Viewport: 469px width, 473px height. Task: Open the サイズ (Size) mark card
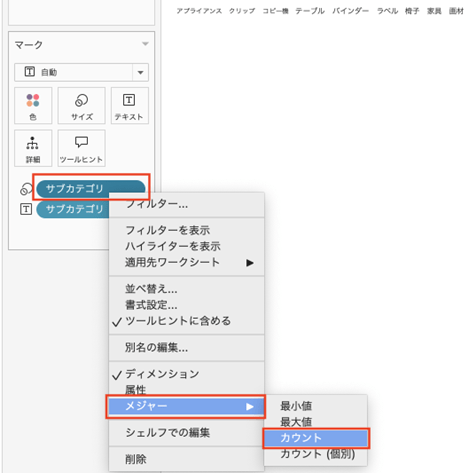coord(82,106)
